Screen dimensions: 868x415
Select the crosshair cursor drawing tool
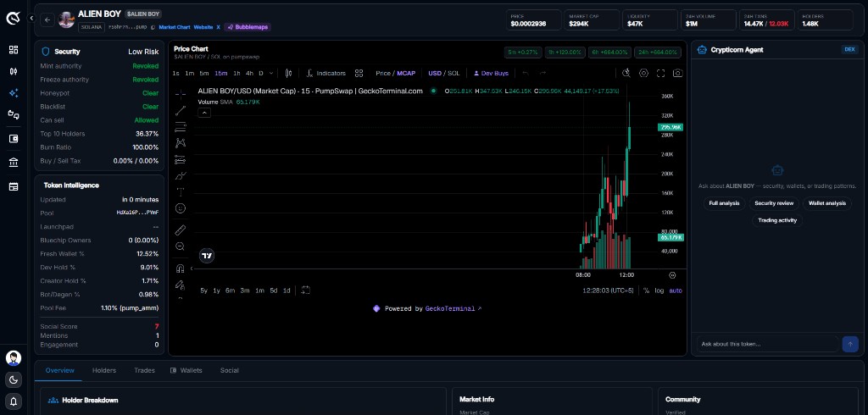tap(180, 95)
